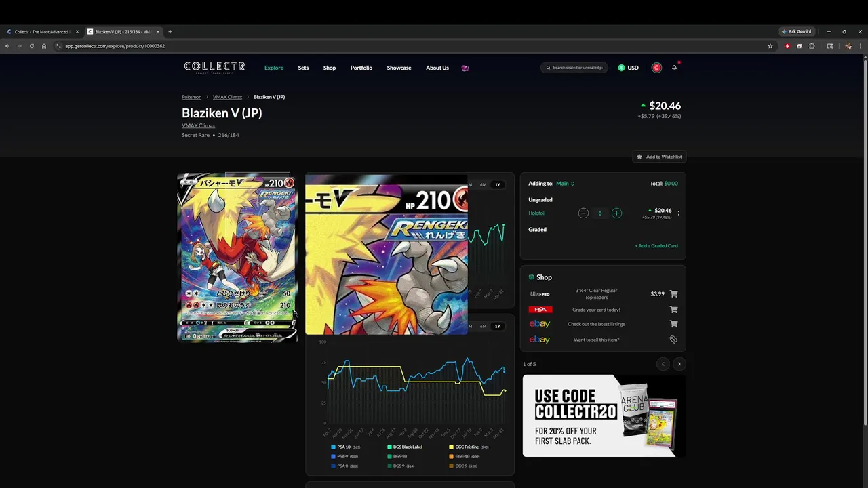
Task: Increase Holofoil quantity with plus button
Action: (616, 213)
